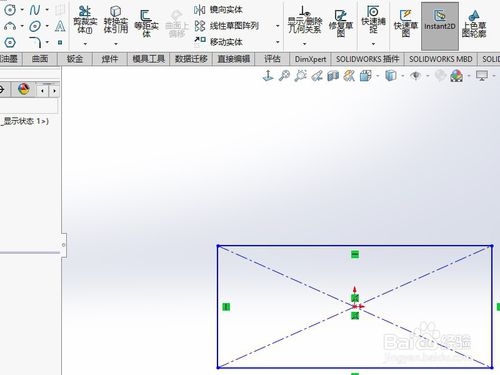Open the DisplayManager colored-ball panel tab

pyautogui.click(x=24, y=89)
